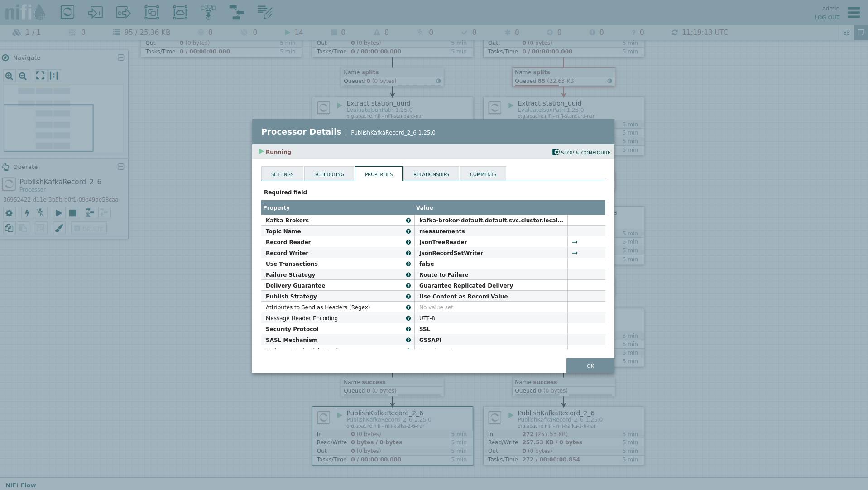This screenshot has width=868, height=490.
Task: Collapse the Navigate panel
Action: coord(121,58)
